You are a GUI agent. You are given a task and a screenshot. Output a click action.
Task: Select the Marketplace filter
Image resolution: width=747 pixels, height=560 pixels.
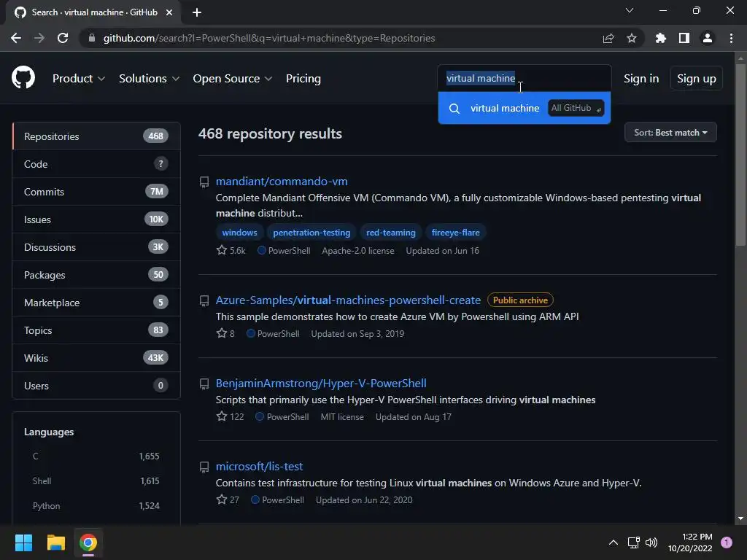(x=96, y=303)
